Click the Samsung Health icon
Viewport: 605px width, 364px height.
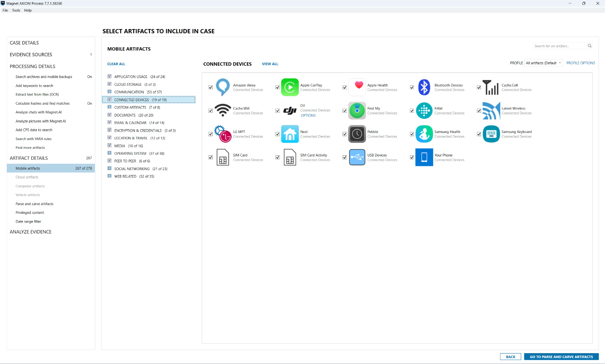click(424, 134)
